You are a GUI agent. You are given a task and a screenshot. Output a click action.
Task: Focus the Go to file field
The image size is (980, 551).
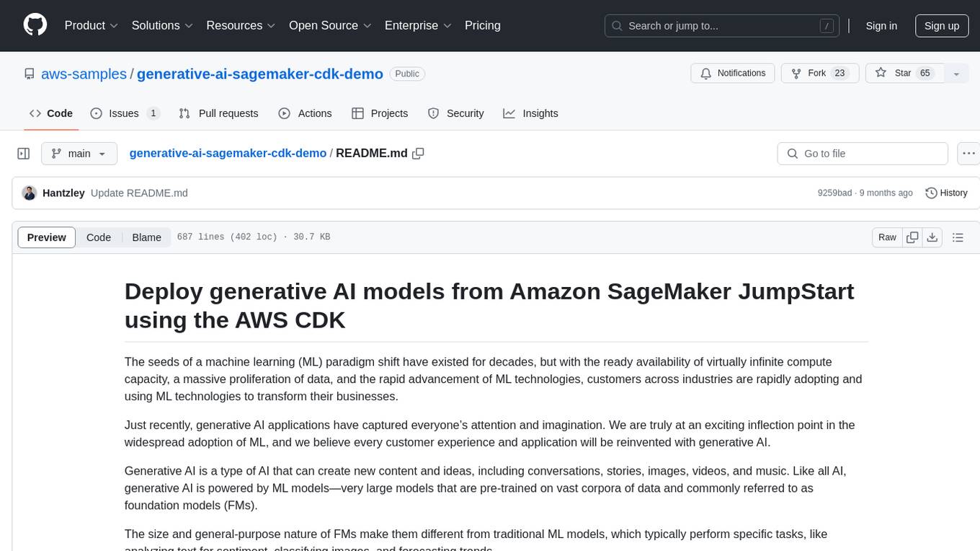click(863, 154)
